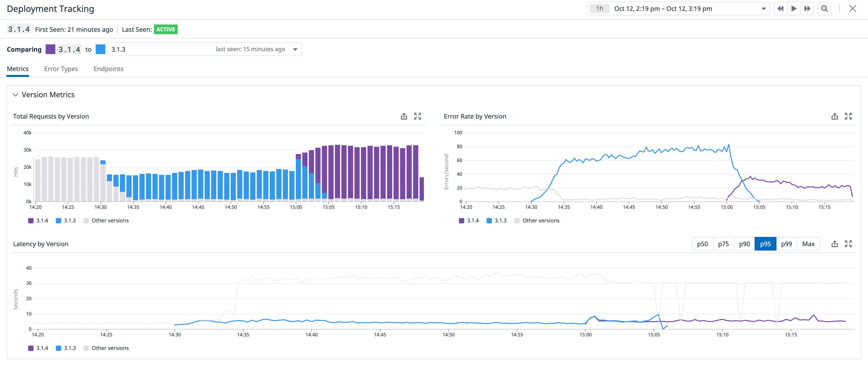
Task: Toggle the 3.1.3 legend under Latency chart
Action: 66,348
